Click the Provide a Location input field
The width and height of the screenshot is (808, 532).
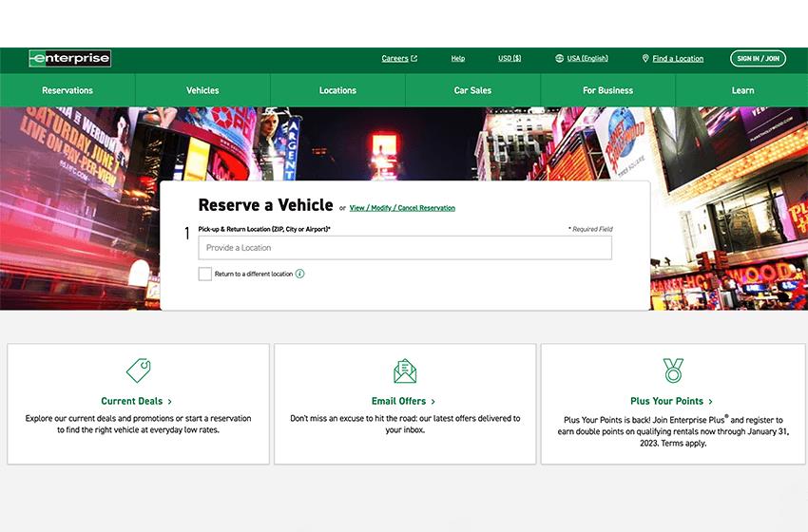[x=405, y=248]
